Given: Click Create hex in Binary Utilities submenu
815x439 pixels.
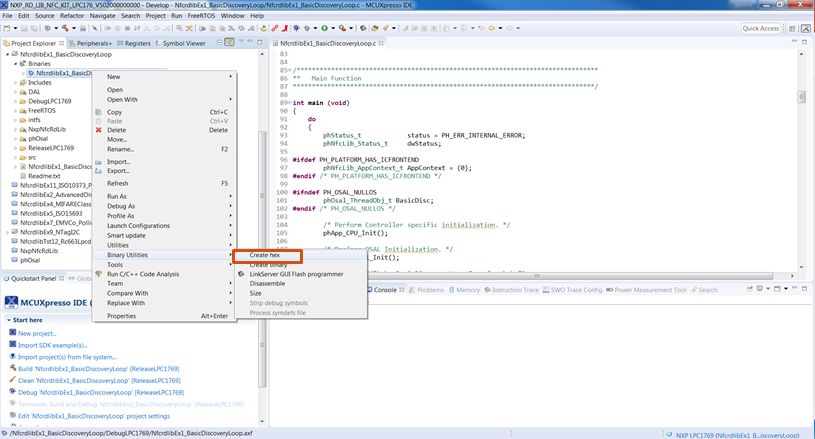Looking at the screenshot, I should click(265, 255).
